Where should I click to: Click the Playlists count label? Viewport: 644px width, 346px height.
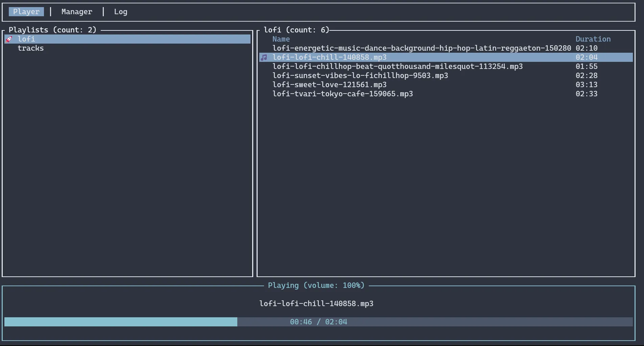(x=52, y=29)
